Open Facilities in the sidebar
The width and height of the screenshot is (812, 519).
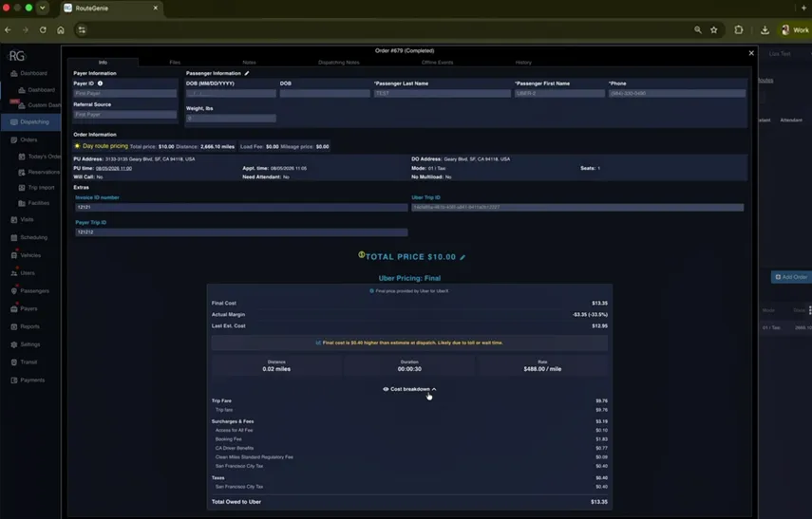click(34, 203)
